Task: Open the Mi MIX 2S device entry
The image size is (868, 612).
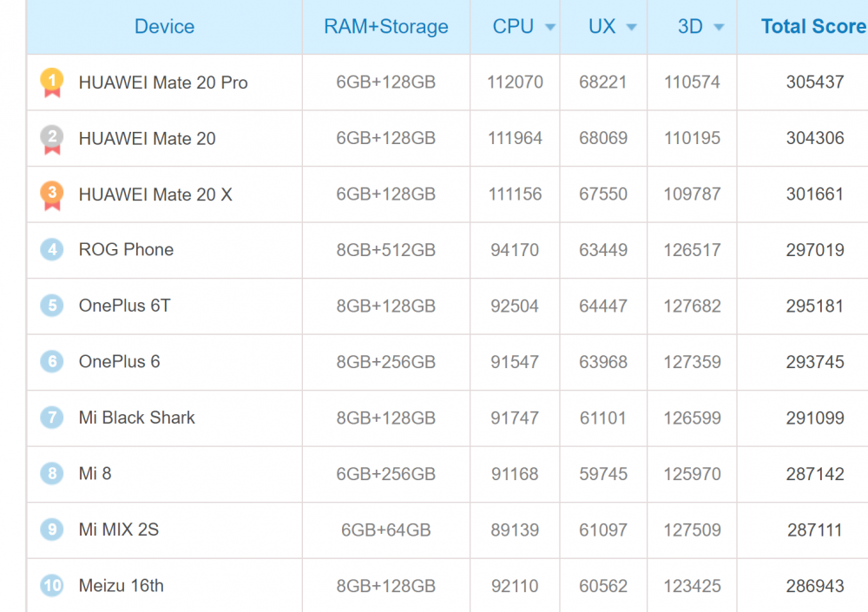Action: click(x=119, y=530)
